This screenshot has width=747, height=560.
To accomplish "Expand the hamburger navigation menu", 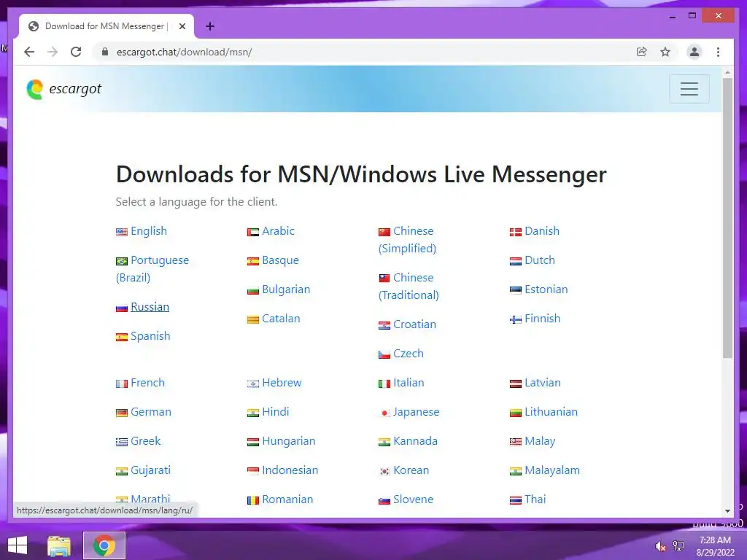I will 689,89.
